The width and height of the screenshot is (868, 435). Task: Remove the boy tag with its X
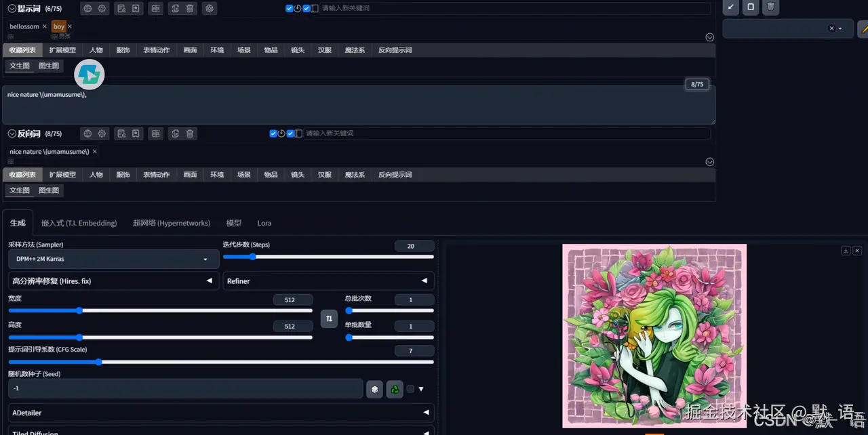(70, 26)
